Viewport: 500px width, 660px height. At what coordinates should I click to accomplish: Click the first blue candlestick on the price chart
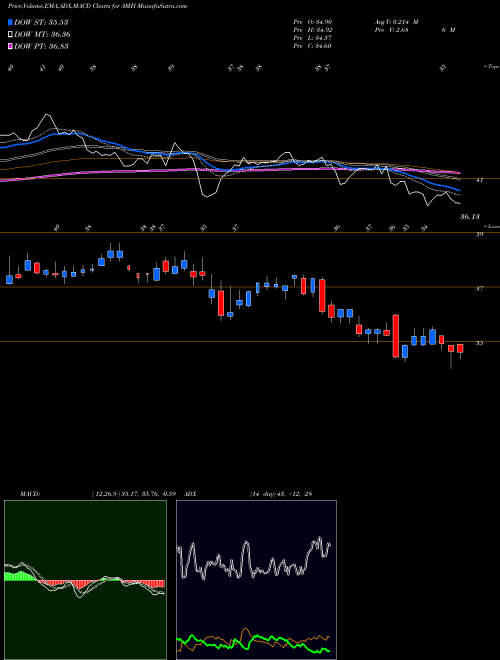pos(9,279)
